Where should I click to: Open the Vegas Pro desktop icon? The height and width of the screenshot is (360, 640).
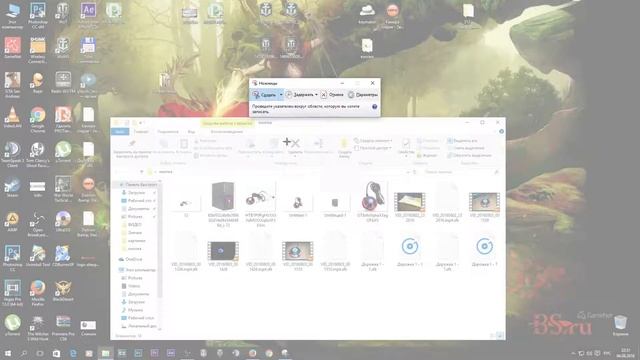pos(12,288)
